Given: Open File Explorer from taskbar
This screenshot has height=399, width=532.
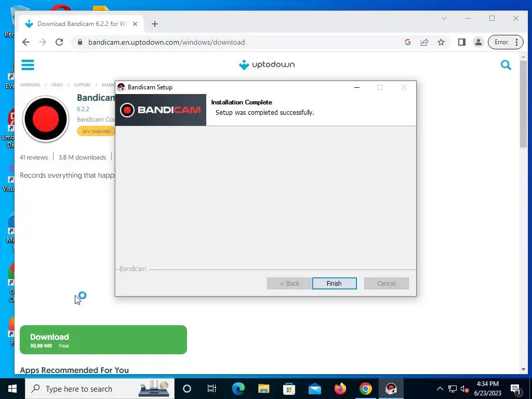Looking at the screenshot, I should 263,389.
